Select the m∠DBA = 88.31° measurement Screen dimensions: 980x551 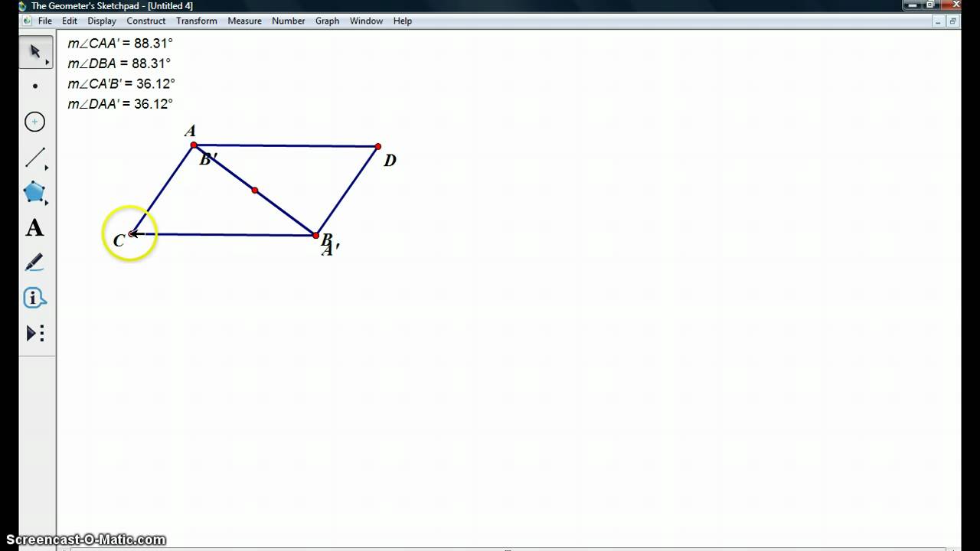pos(119,64)
